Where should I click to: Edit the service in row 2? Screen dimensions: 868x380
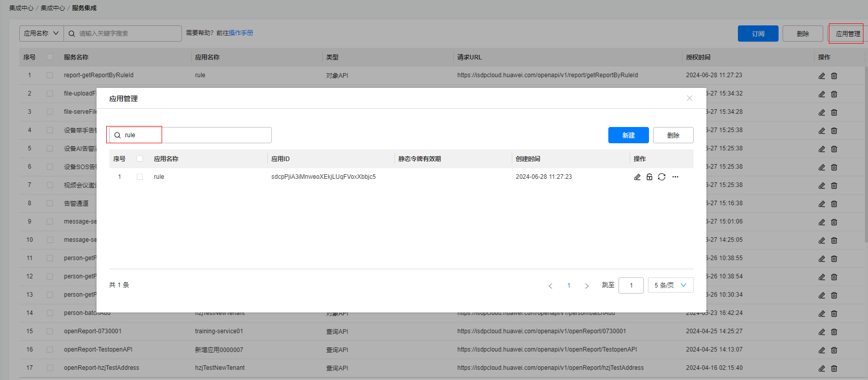822,94
